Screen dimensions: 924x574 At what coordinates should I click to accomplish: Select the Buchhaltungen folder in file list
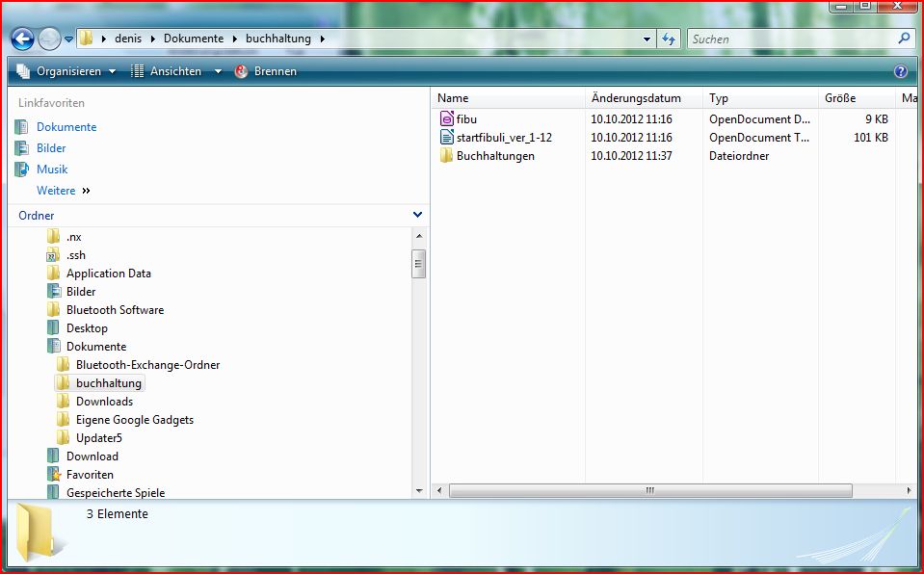[495, 156]
